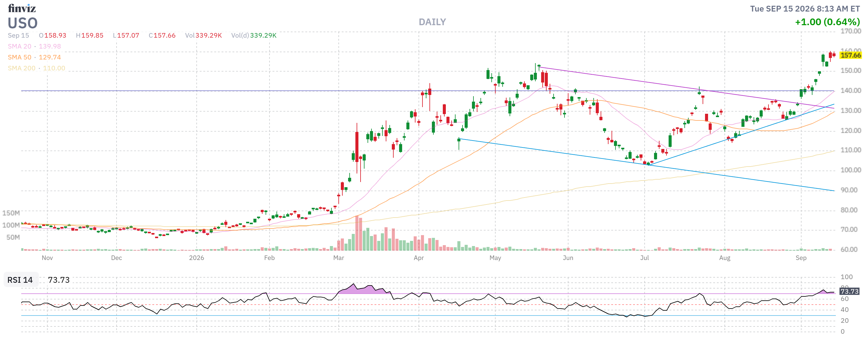Viewport: 868px width, 341px height.
Task: Click the Apr month label
Action: tap(419, 258)
